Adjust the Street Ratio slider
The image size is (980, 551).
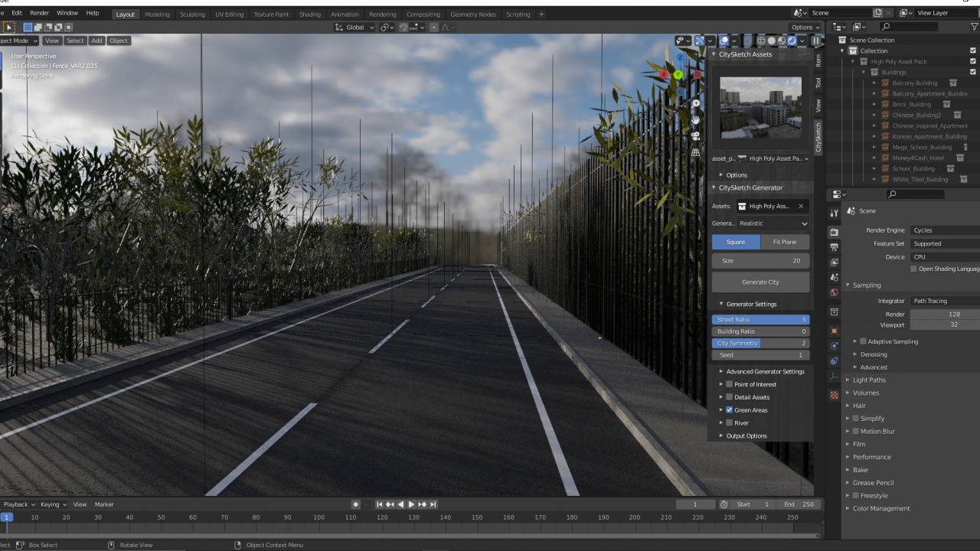(760, 320)
